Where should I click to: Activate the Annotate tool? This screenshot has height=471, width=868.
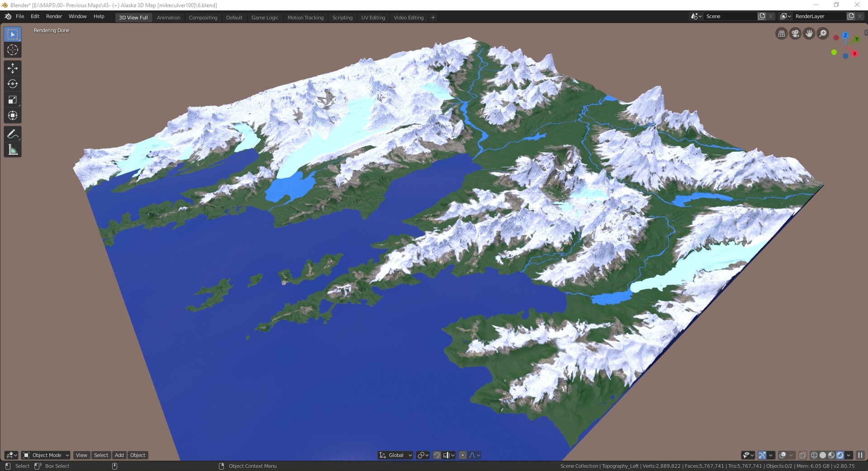point(12,133)
